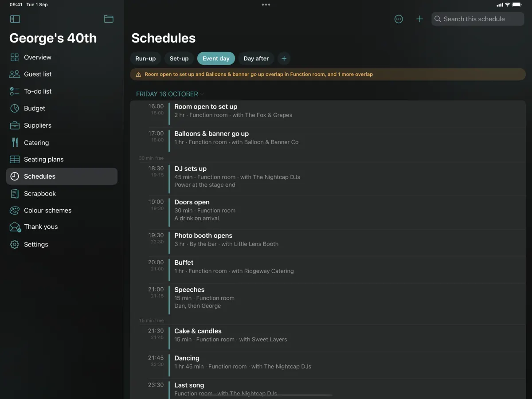Open the Dancing event
The height and width of the screenshot is (399, 532).
(x=328, y=365)
